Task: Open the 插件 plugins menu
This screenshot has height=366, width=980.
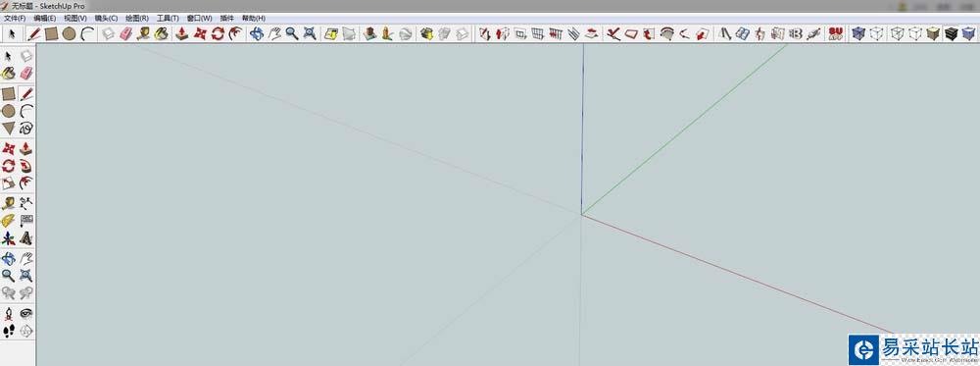Action: point(227,18)
